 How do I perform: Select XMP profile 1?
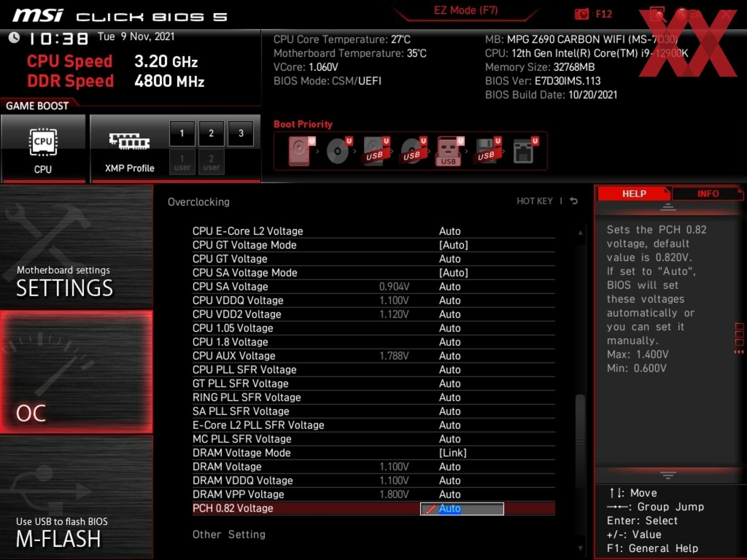[x=182, y=133]
